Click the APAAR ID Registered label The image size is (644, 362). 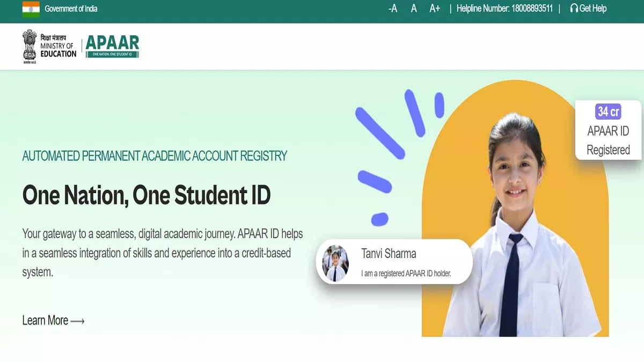pos(608,141)
